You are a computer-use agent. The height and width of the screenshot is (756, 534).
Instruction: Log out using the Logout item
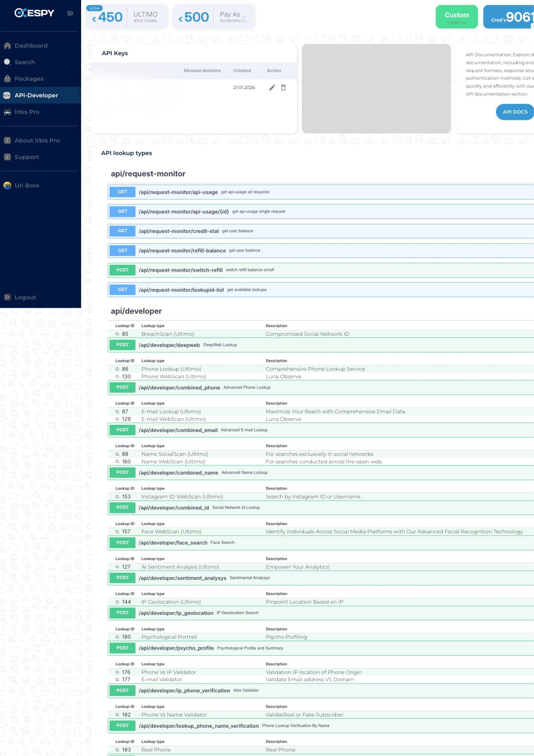40,297
